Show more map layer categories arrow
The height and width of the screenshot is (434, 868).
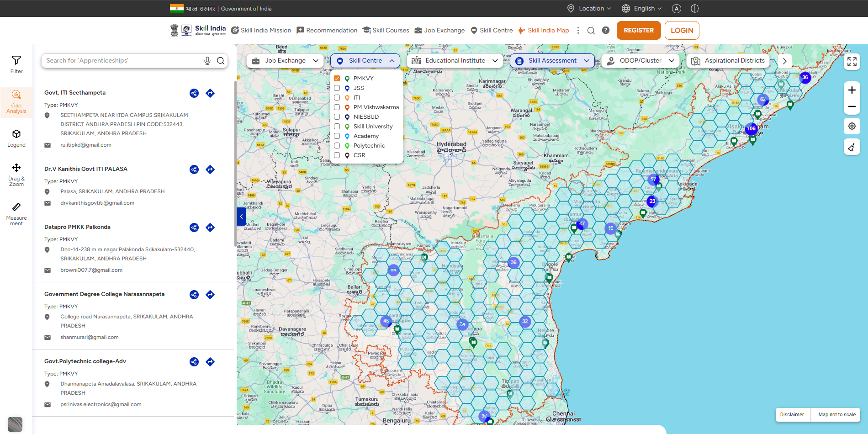(x=784, y=61)
